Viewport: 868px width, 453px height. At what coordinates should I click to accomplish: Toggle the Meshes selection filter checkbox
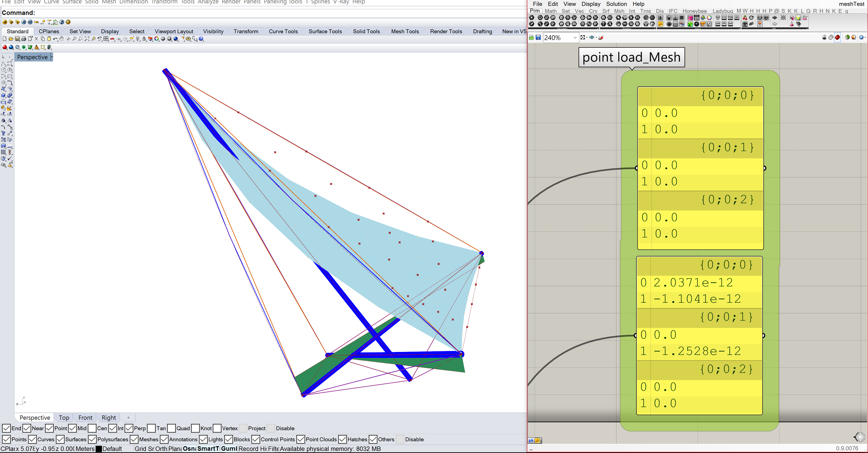coord(134,439)
